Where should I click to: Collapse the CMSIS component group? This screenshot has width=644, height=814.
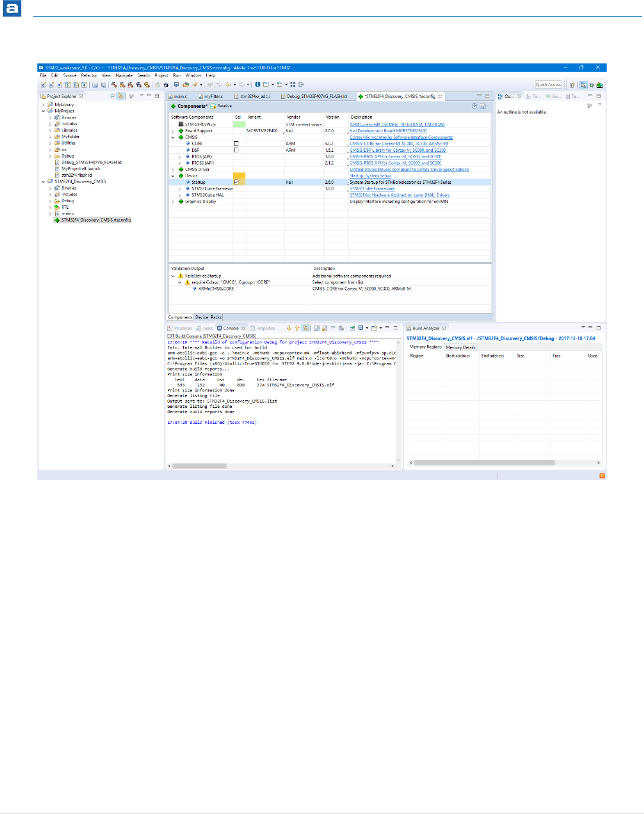pos(173,137)
